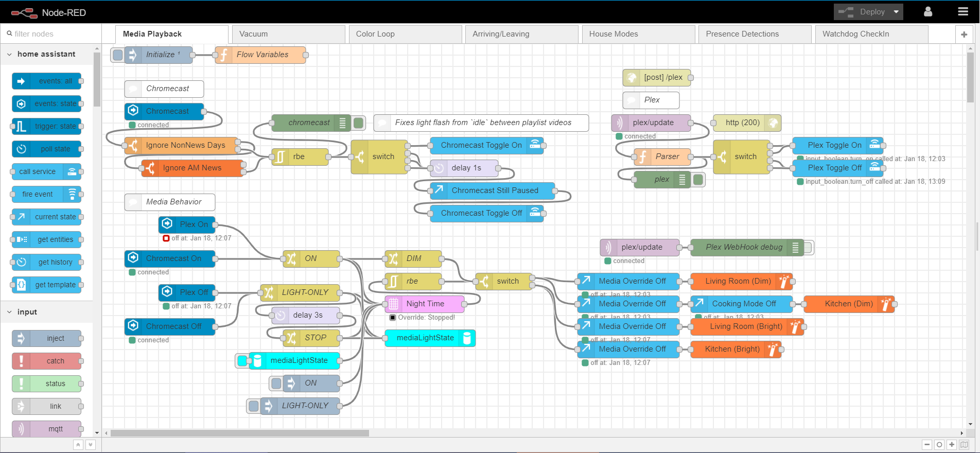Open the hamburger main menu

tap(963, 12)
